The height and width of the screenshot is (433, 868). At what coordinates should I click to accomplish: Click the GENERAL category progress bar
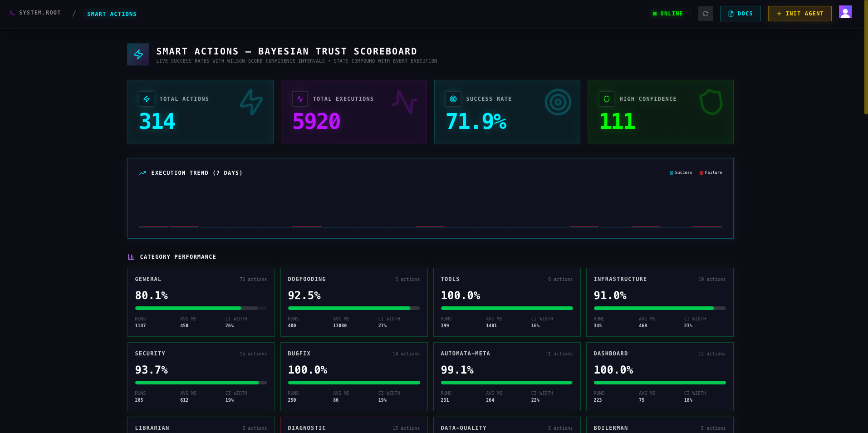[x=201, y=308]
